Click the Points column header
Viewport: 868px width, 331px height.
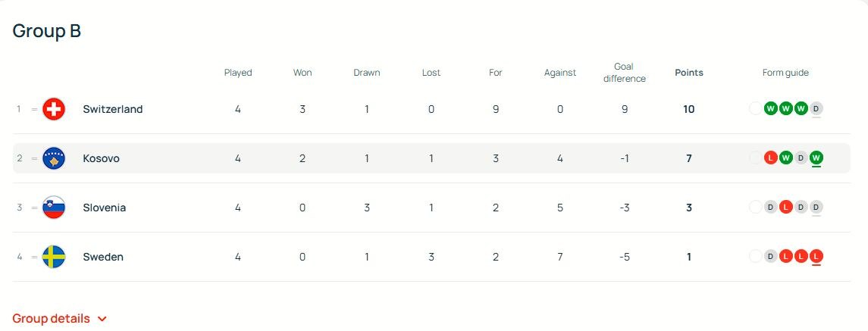point(688,73)
